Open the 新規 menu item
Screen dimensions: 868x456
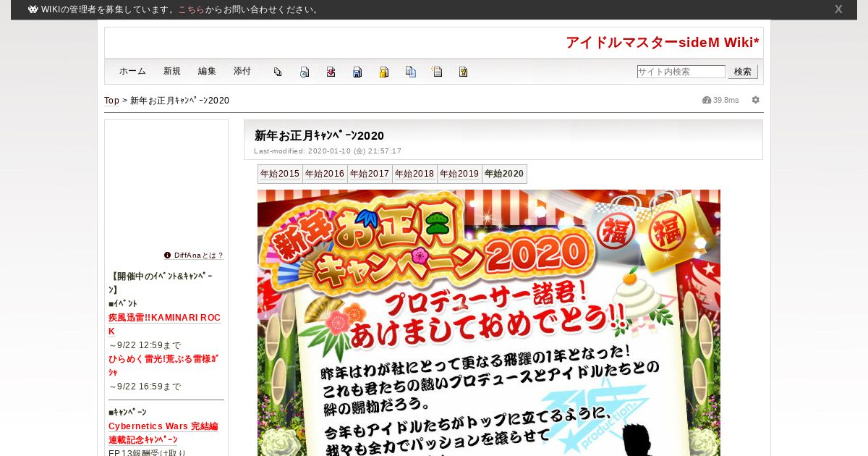(172, 72)
